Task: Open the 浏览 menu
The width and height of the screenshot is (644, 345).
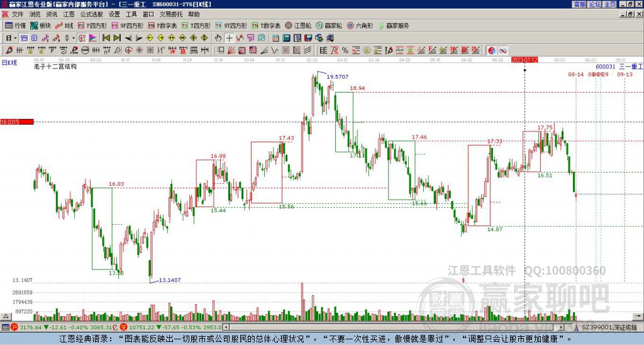Action: tap(35, 14)
